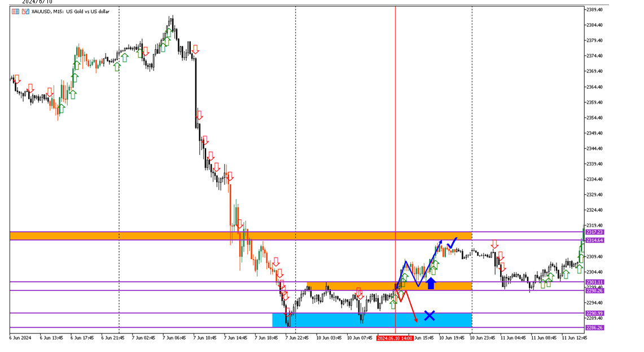This screenshot has height=352, width=644.
Task: Click the 10 Jun 03:45 time label
Action: [x=329, y=338]
